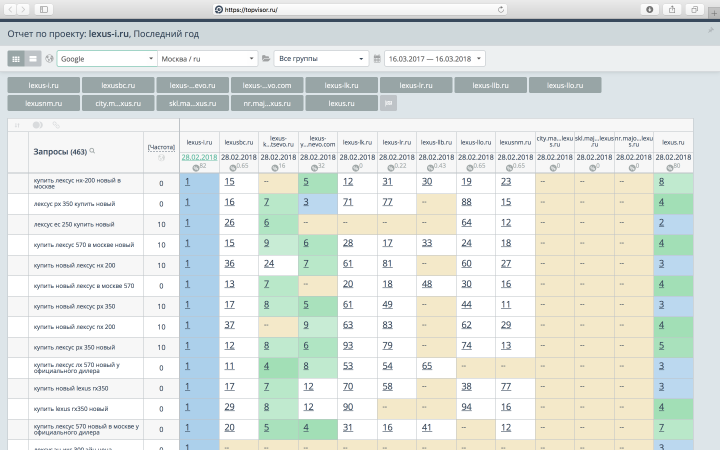Open the Москва / ru region dropdown
This screenshot has height=450, width=720.
(x=208, y=59)
